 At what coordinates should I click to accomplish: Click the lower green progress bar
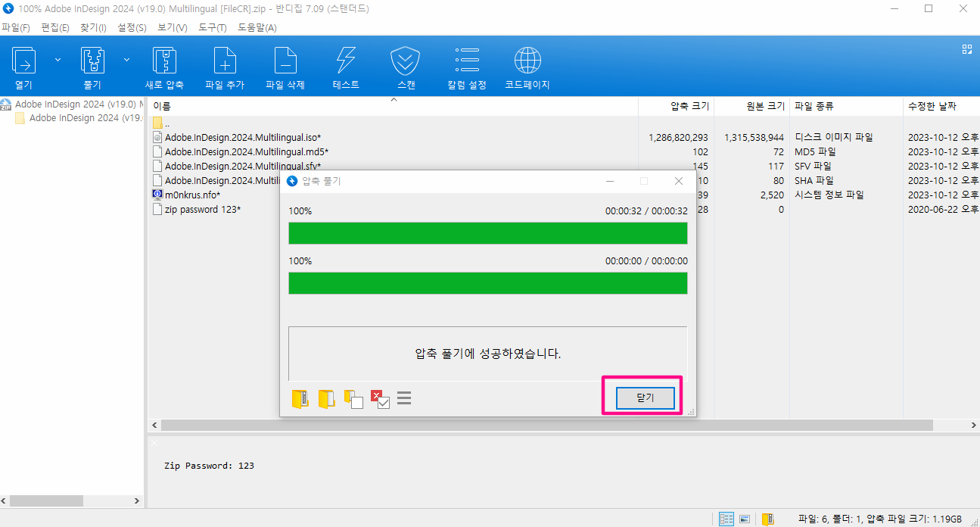click(x=488, y=283)
